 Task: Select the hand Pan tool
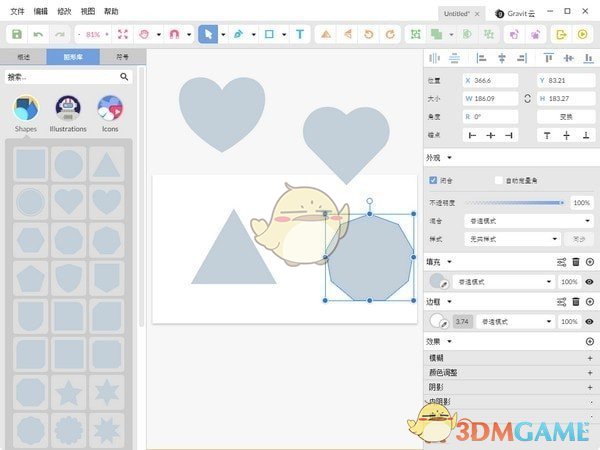(x=144, y=34)
